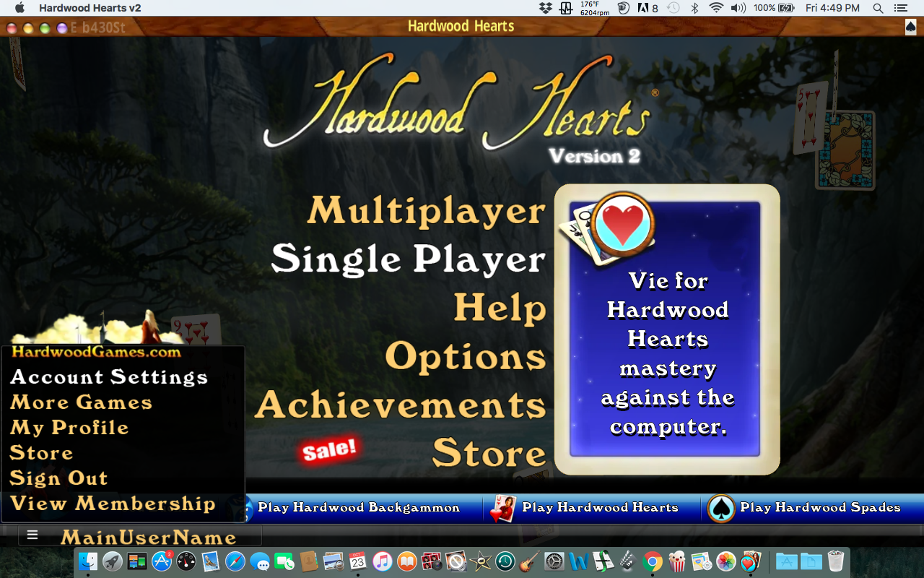Viewport: 924px width, 578px height.
Task: Open the Trash in the Dock
Action: [x=835, y=561]
